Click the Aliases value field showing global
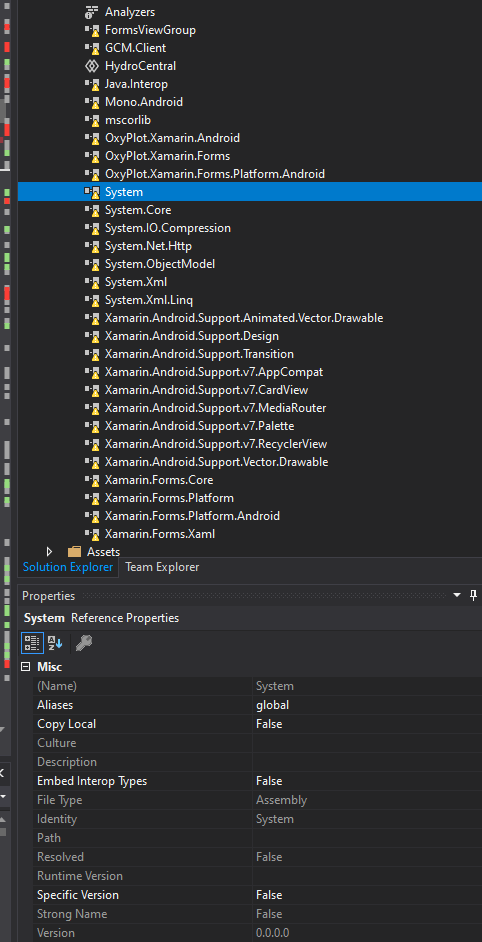Viewport: 482px width, 942px height. click(367, 705)
